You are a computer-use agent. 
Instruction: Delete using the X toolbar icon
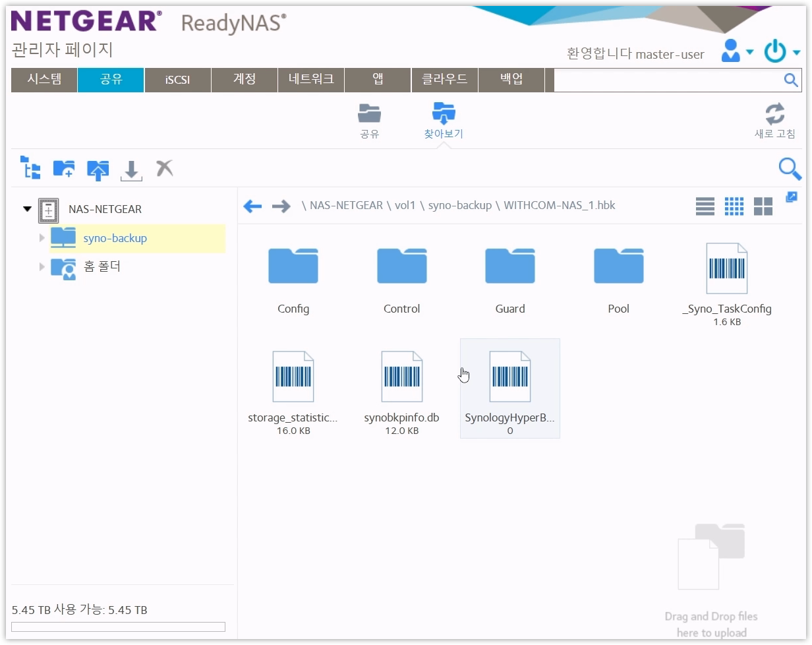pos(164,169)
